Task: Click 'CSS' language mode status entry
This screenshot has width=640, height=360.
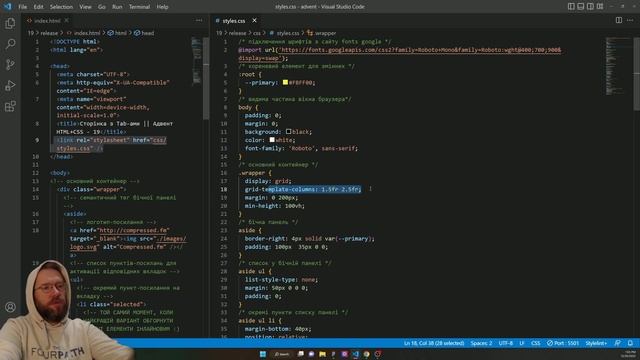Action: point(536,343)
